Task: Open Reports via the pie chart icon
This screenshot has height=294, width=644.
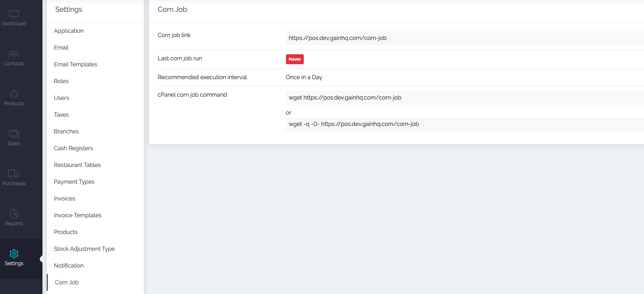Action: coord(14,214)
